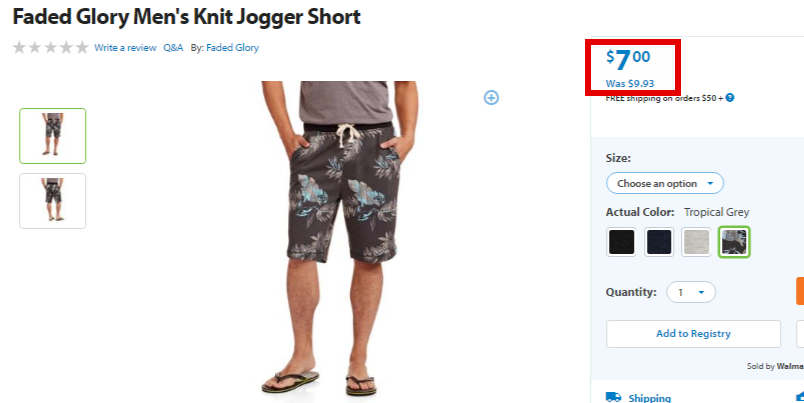804x403 pixels.
Task: Select the first front-view product thumbnail
Action: [53, 136]
